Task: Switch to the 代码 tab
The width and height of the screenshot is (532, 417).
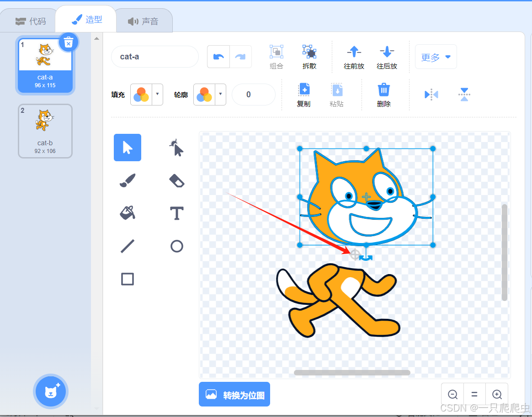Action: click(31, 21)
